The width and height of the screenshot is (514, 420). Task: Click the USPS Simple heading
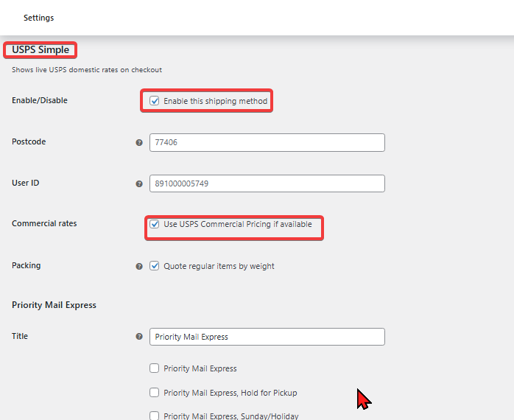tap(41, 49)
